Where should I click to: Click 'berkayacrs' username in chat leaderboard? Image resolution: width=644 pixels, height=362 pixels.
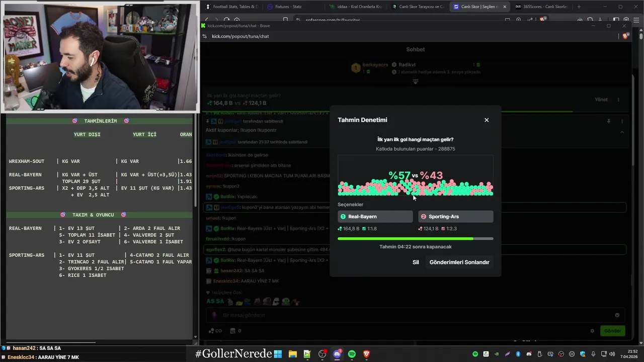[x=375, y=65]
